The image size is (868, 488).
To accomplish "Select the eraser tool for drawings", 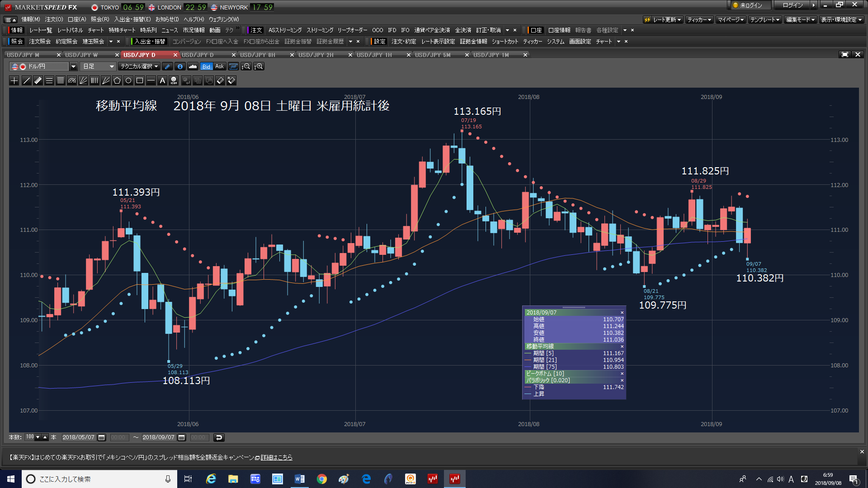I will [220, 80].
